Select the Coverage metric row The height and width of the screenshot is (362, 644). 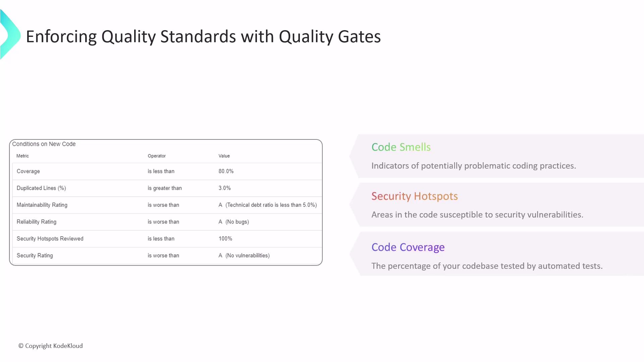click(x=28, y=171)
